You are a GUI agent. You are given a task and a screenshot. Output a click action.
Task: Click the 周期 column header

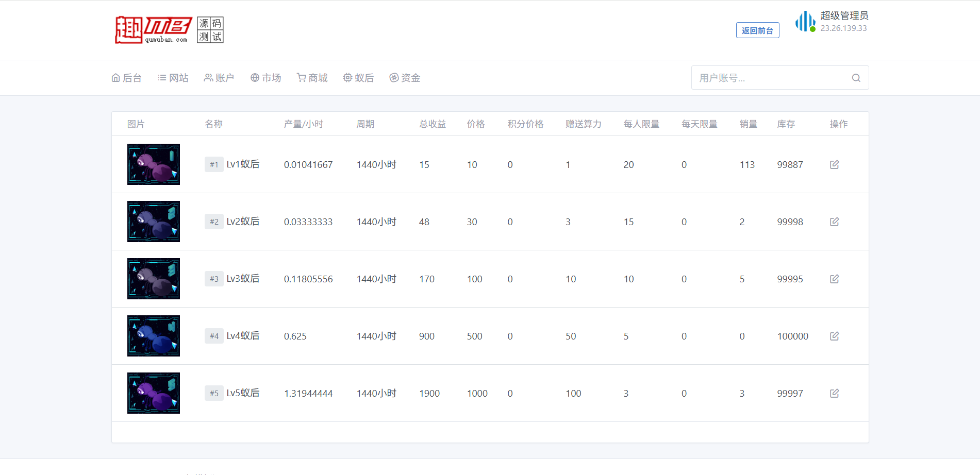[x=366, y=124]
